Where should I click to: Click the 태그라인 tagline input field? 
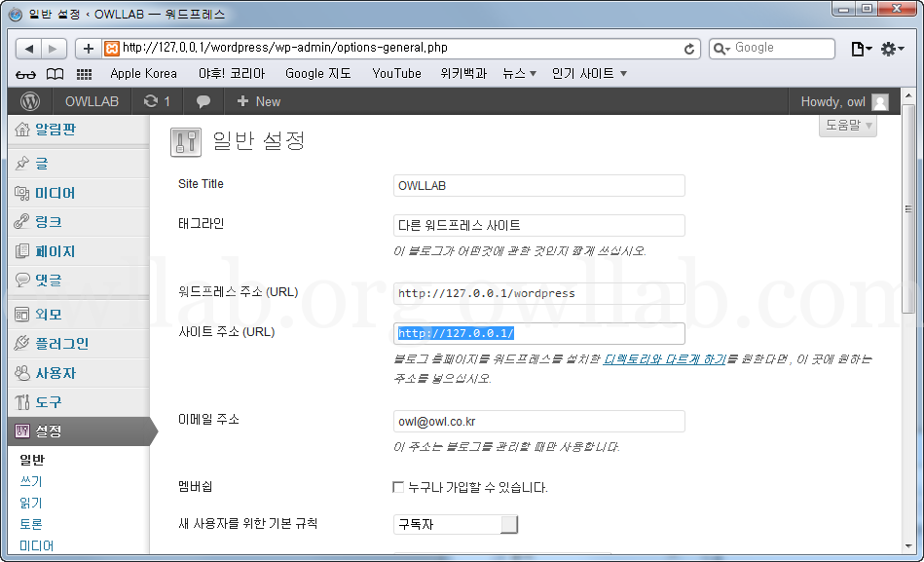tap(539, 225)
